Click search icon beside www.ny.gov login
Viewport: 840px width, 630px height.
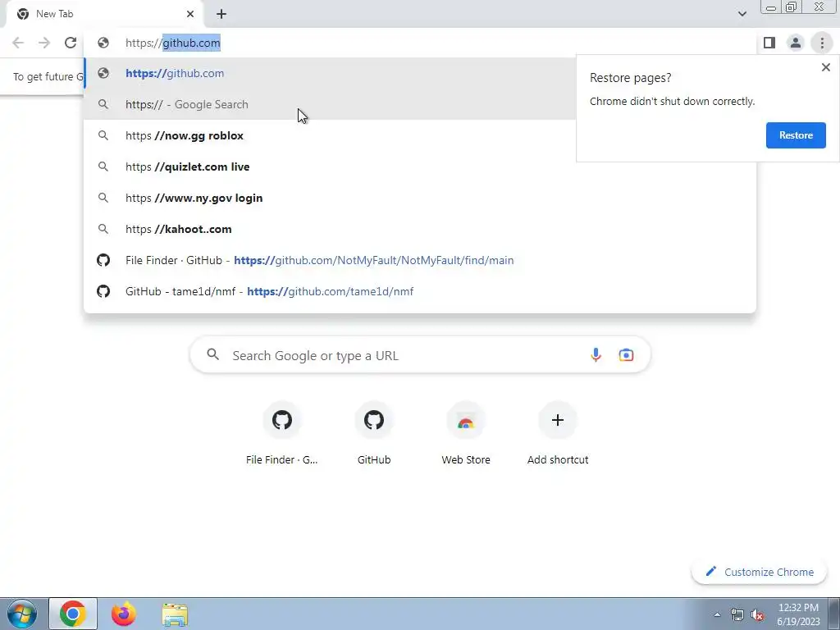click(103, 198)
